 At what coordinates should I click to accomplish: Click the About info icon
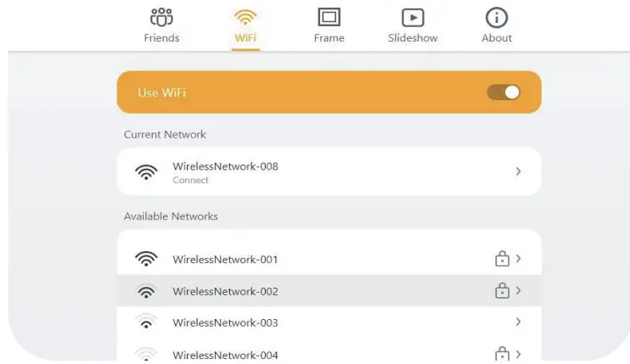click(x=497, y=17)
